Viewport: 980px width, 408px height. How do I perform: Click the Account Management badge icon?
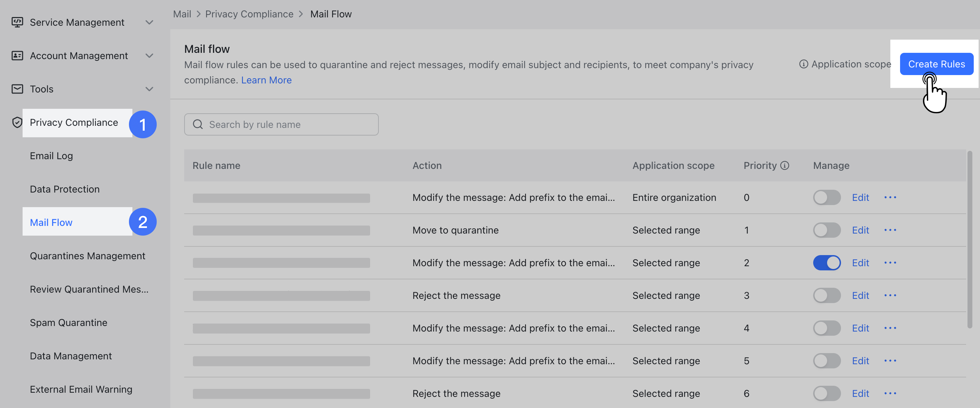pyautogui.click(x=17, y=56)
